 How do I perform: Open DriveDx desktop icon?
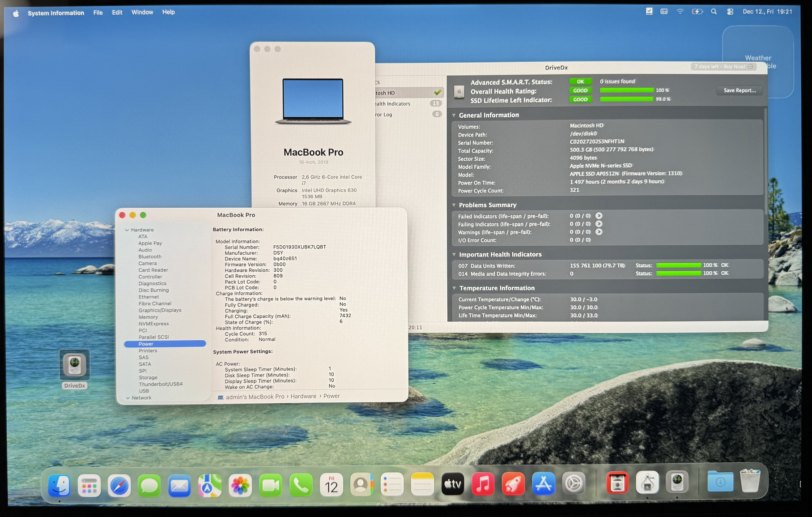[x=75, y=365]
